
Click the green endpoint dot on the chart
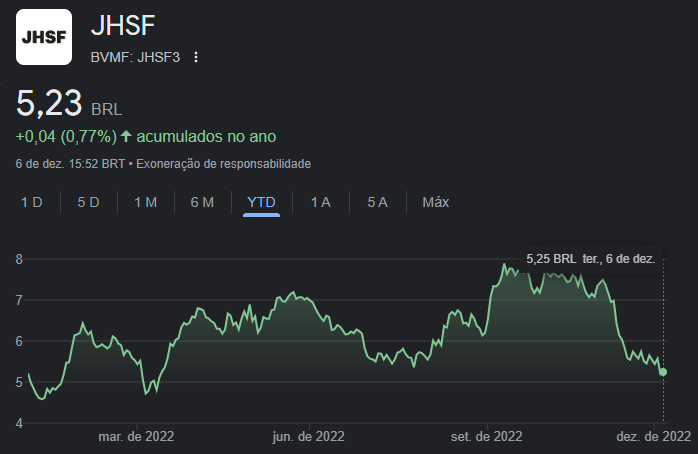663,372
